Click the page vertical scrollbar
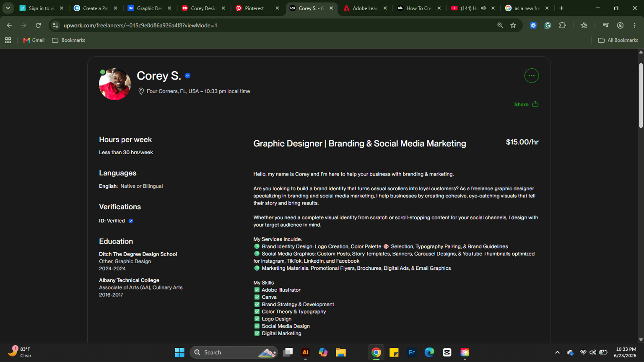 [x=641, y=96]
